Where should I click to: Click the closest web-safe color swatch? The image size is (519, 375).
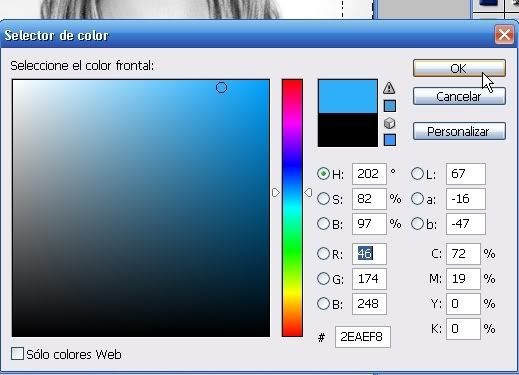click(390, 140)
